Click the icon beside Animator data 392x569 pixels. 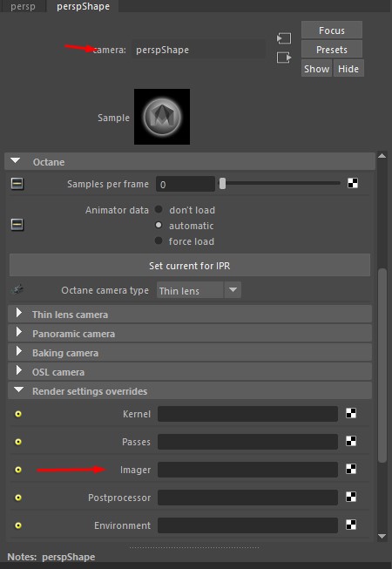click(17, 225)
